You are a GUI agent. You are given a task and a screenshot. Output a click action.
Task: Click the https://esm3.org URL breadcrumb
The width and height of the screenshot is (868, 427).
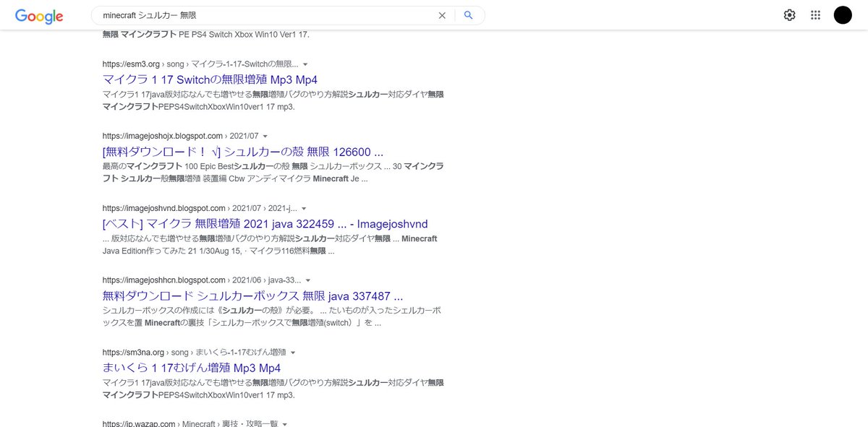click(200, 64)
